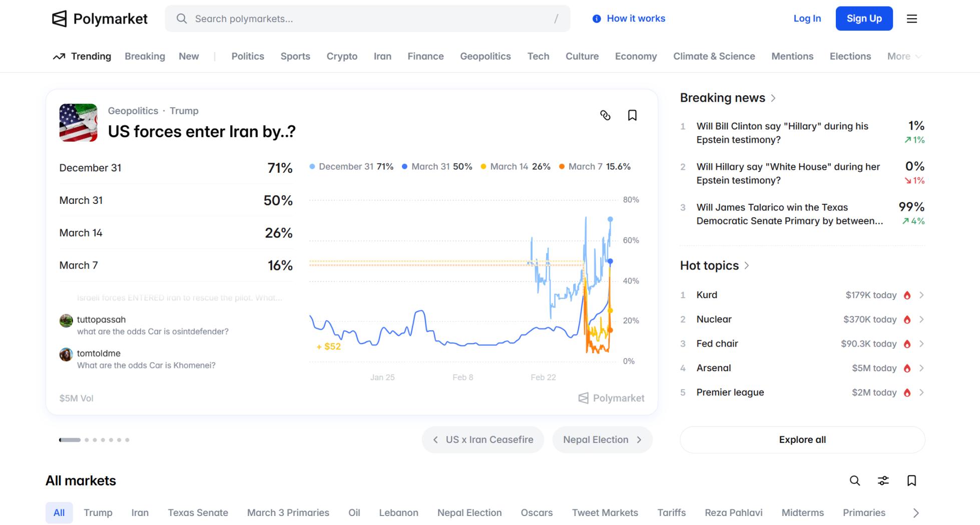The width and height of the screenshot is (980, 525).
Task: Click the flame icon next to Kurd topic
Action: [908, 295]
